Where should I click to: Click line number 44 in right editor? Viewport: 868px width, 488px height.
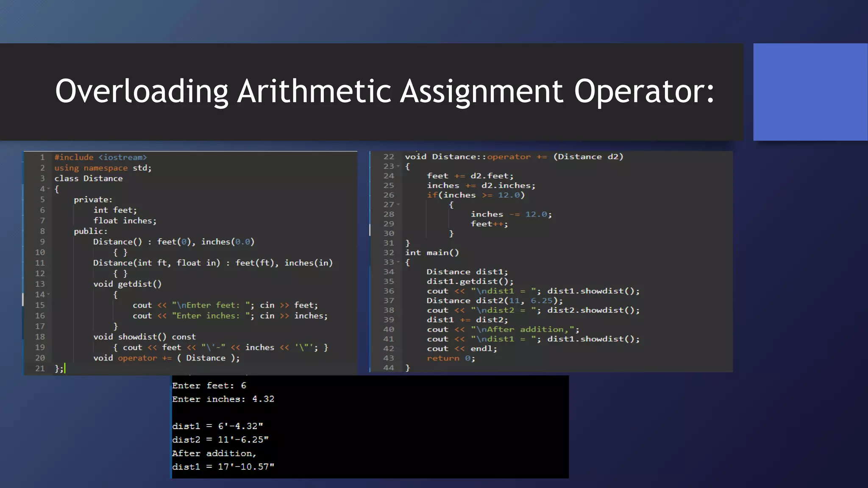[x=389, y=368]
